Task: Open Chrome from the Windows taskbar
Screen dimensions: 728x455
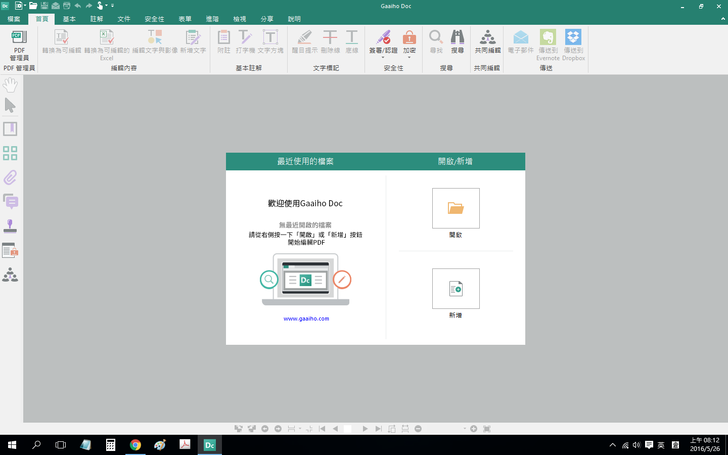Action: point(135,444)
